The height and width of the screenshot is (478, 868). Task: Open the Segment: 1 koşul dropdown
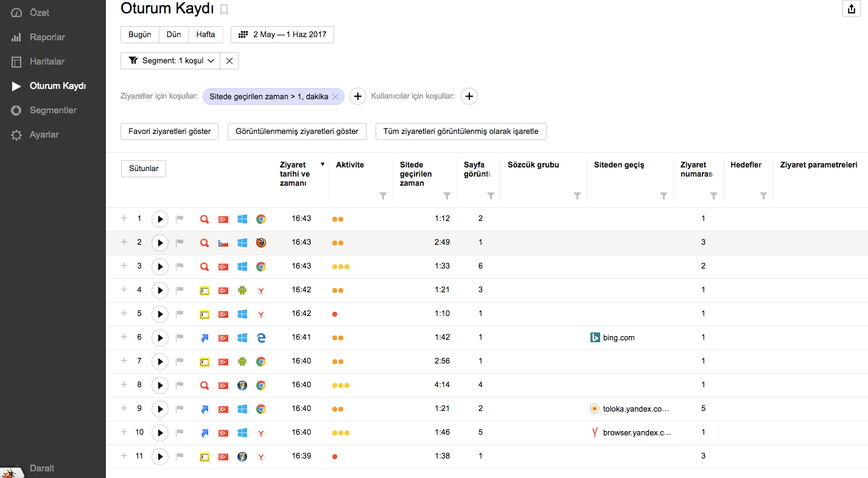(x=173, y=61)
